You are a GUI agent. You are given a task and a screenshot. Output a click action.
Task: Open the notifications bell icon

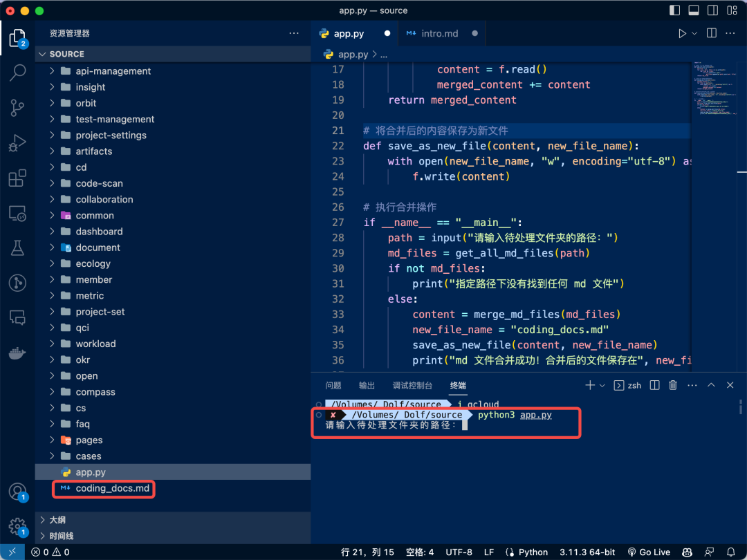pyautogui.click(x=731, y=552)
